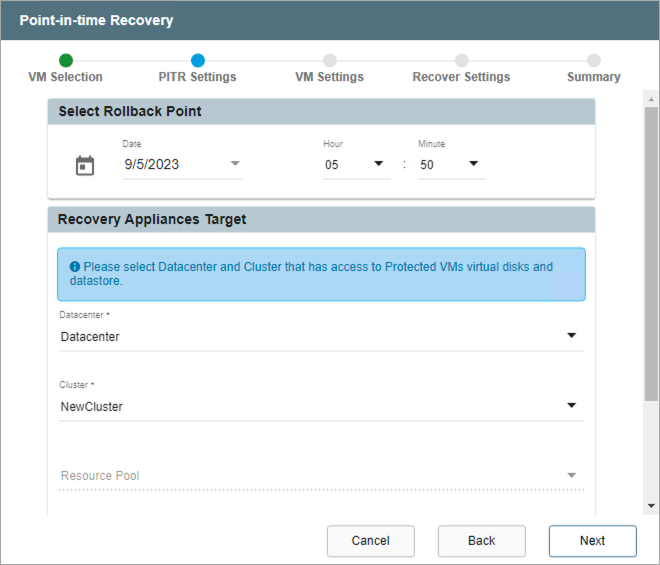Click the PITR Settings blue step circle
The height and width of the screenshot is (565, 660).
click(x=198, y=61)
